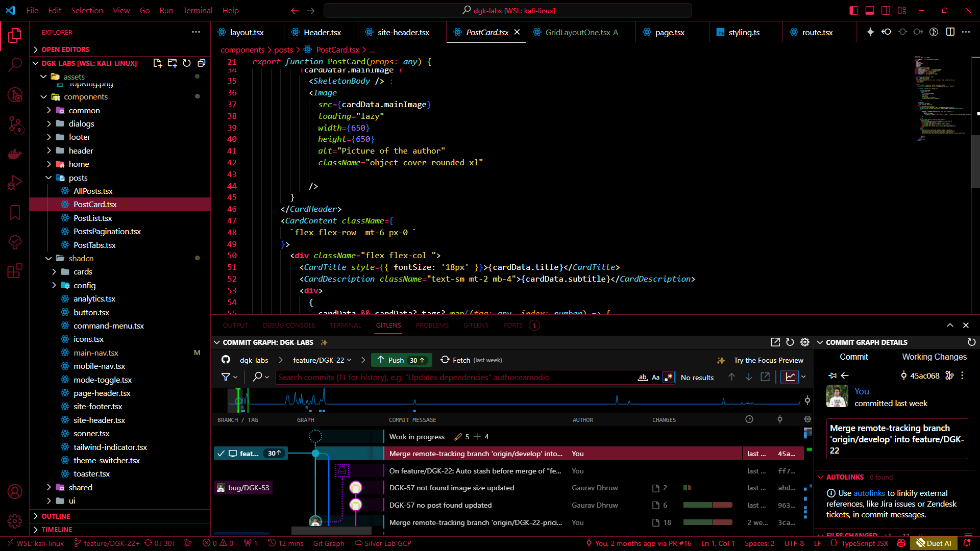Open feature/DGK-22 branch dropdown
Image resolution: width=980 pixels, height=551 pixels.
click(x=322, y=360)
